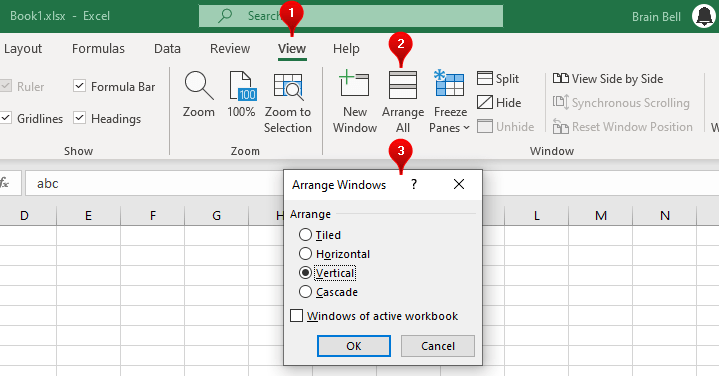This screenshot has width=719, height=376.
Task: Click Arrange All in ribbon
Action: click(403, 102)
